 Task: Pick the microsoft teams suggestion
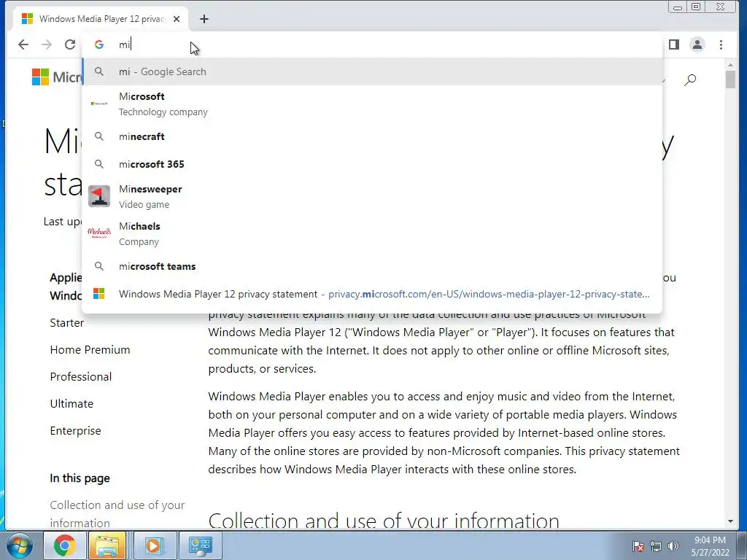372,267
